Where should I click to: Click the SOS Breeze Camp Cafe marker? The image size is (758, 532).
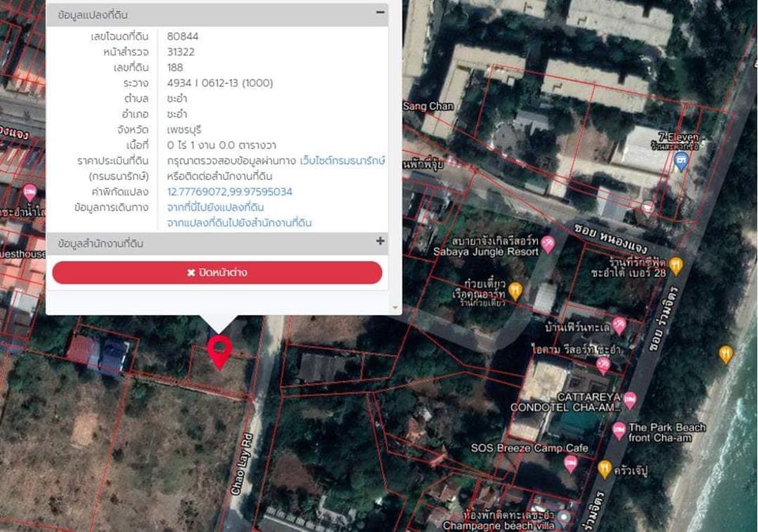571,464
